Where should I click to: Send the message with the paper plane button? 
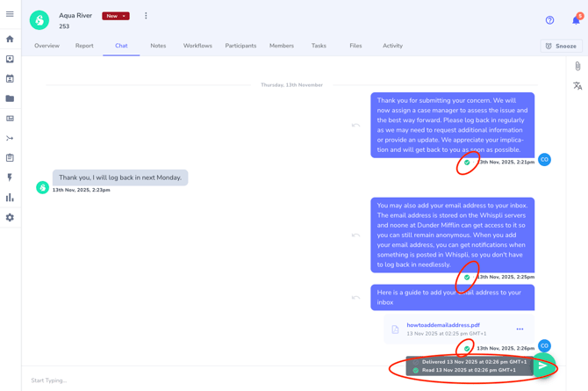[544, 366]
